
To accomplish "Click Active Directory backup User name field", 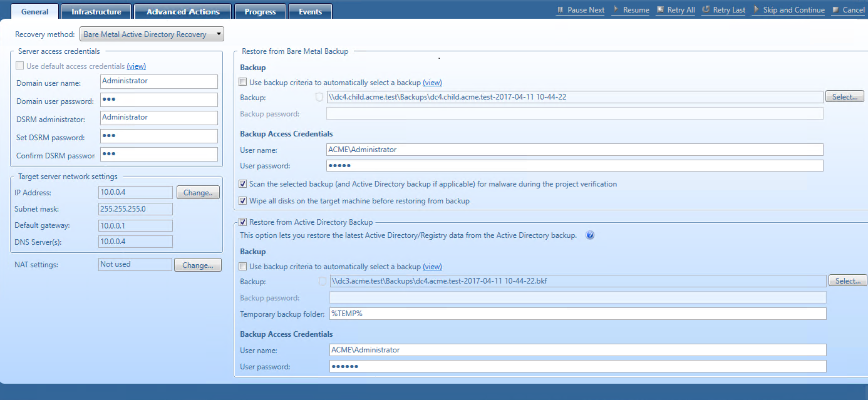I will (x=578, y=350).
